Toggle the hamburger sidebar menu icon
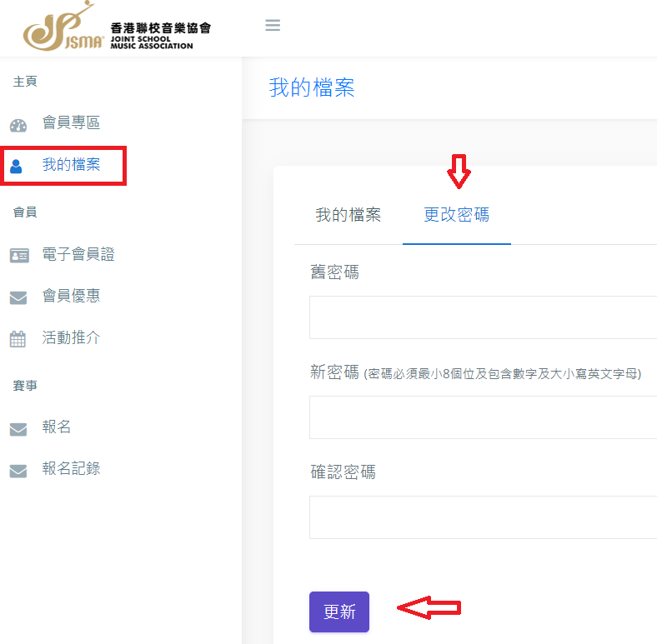 click(x=273, y=25)
